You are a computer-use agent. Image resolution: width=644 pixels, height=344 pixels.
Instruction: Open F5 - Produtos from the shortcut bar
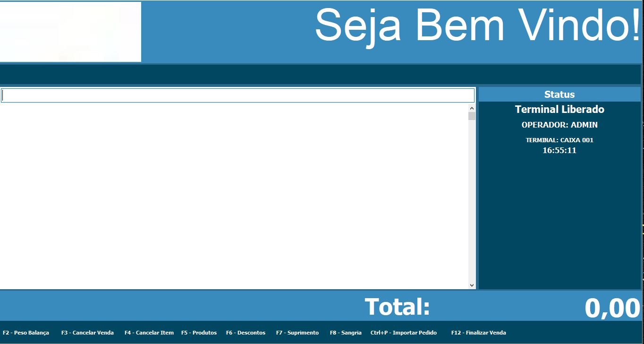pyautogui.click(x=199, y=333)
